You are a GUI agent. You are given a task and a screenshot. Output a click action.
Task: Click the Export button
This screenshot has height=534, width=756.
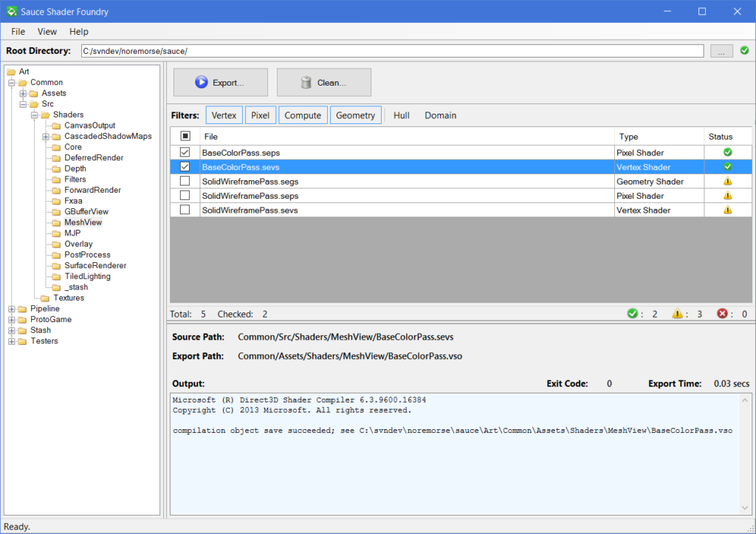point(220,83)
